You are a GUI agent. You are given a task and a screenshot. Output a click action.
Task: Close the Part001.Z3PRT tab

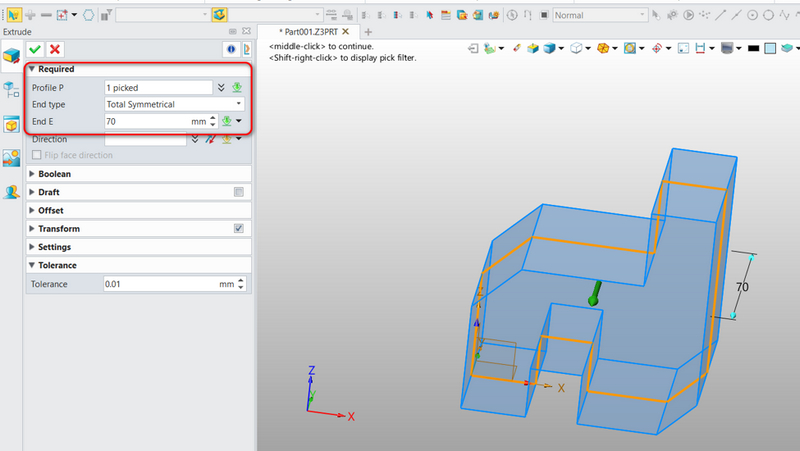pyautogui.click(x=345, y=32)
